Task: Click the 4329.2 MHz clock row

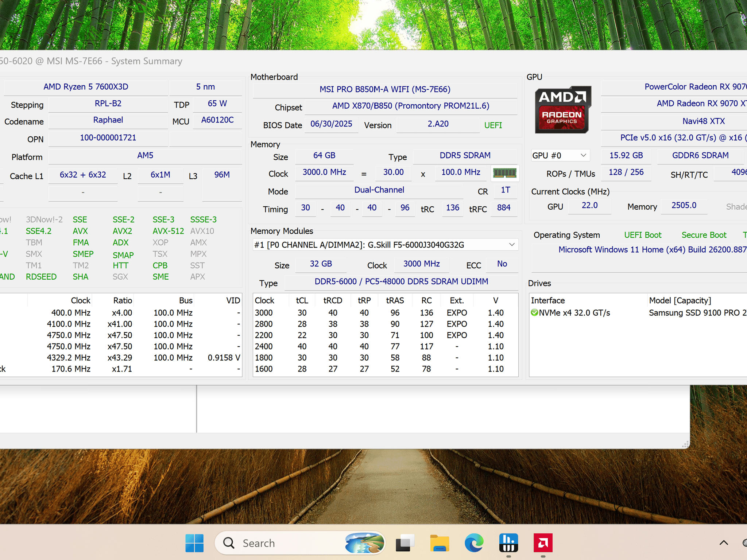Action: 120,358
